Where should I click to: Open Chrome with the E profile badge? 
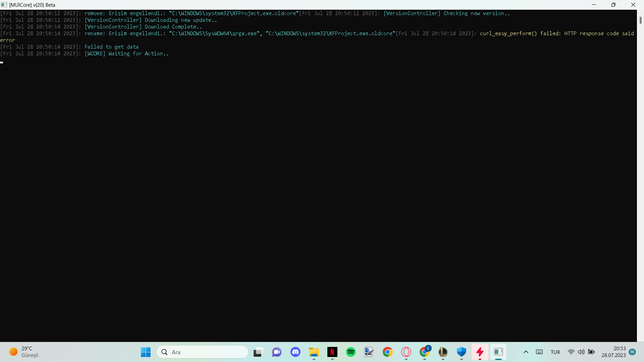click(425, 352)
